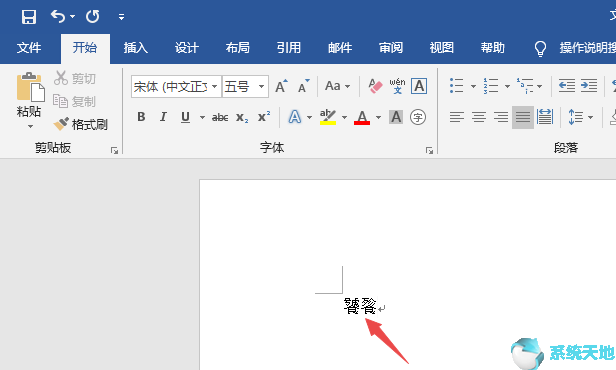Apply red font color
Image resolution: width=616 pixels, height=370 pixels.
pos(362,117)
